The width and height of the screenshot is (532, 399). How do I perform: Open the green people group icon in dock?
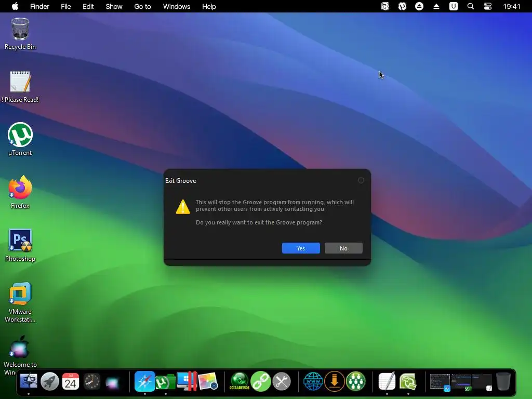(x=355, y=381)
